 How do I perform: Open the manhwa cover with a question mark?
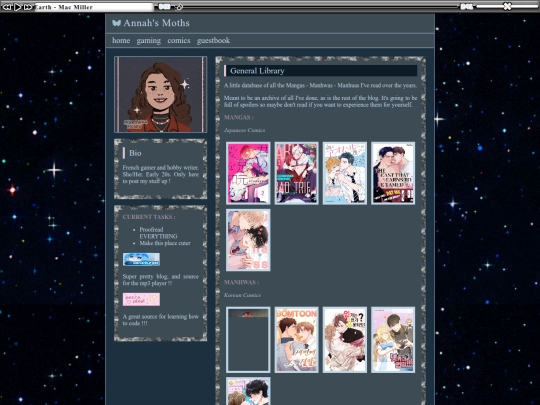[345, 340]
